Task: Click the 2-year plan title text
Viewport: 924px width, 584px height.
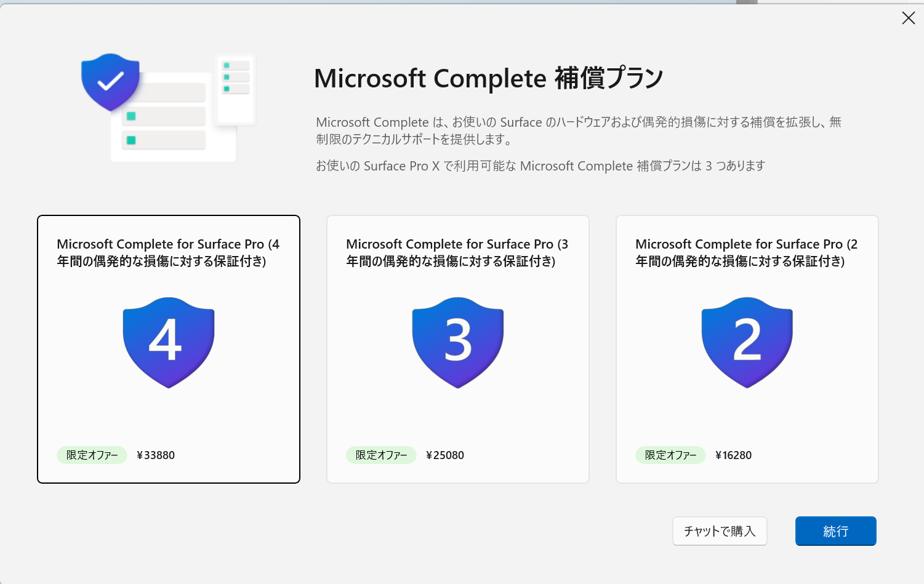Action: coord(747,253)
